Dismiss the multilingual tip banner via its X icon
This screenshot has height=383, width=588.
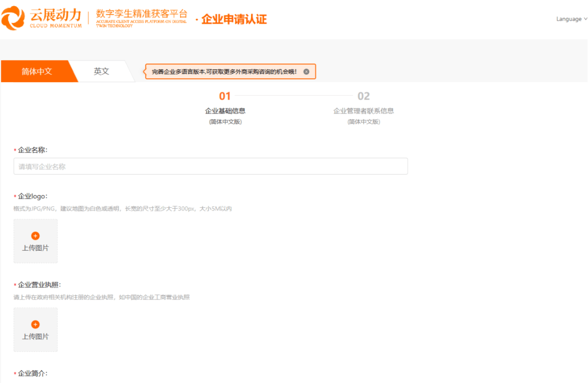(306, 71)
